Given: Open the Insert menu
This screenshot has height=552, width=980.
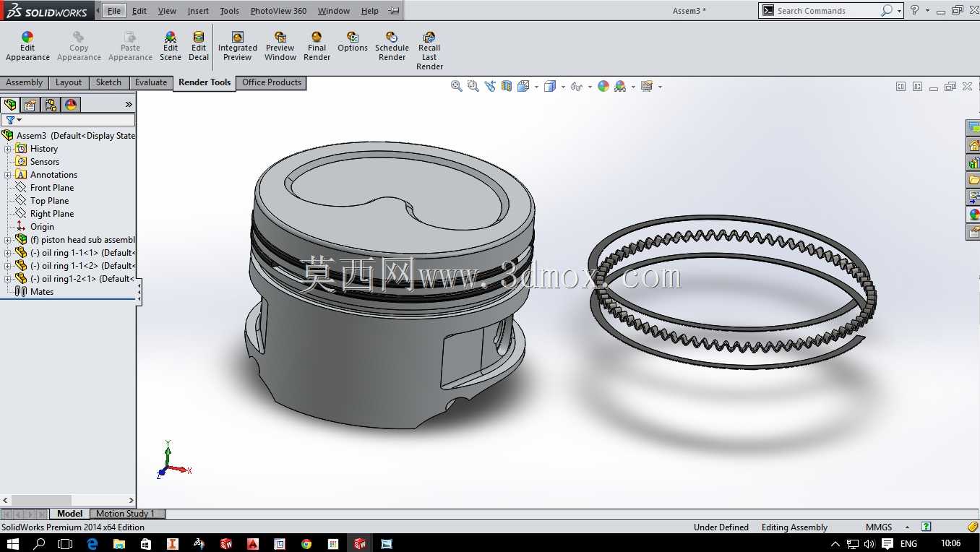Looking at the screenshot, I should pos(198,11).
